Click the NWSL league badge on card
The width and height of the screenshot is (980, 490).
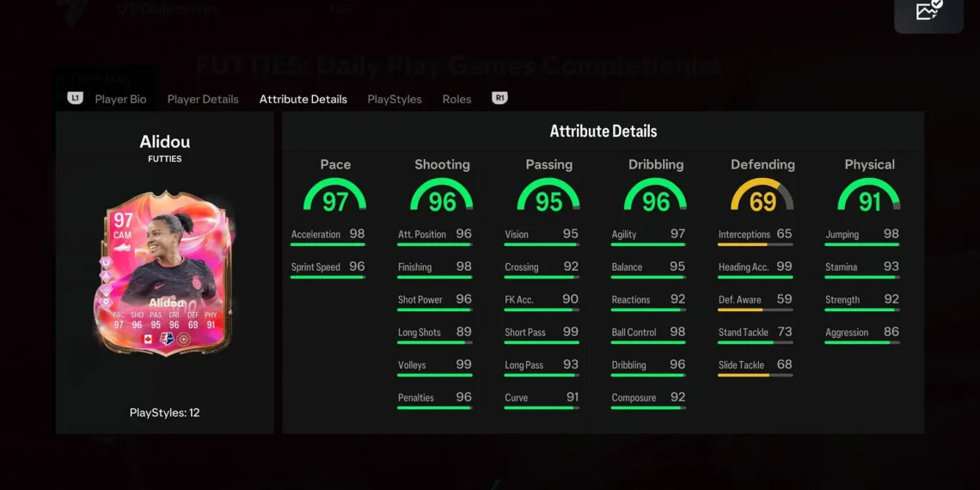[x=166, y=339]
